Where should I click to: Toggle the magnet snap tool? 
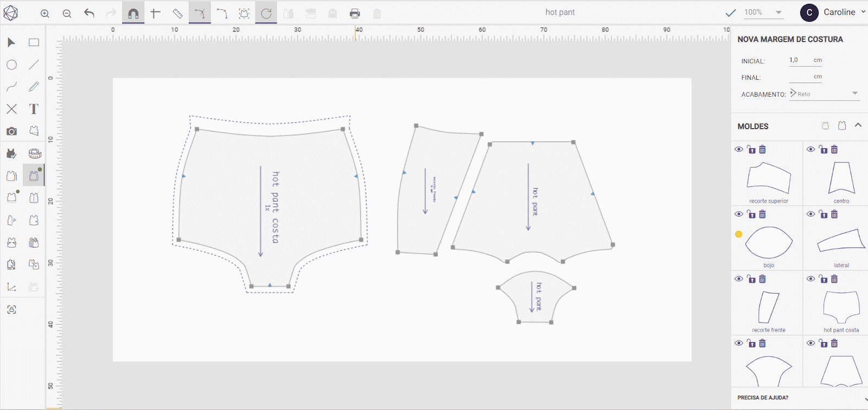point(133,14)
